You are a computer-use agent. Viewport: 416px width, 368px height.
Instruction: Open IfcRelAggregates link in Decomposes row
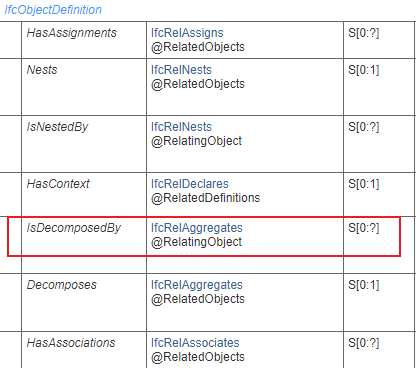tap(197, 285)
